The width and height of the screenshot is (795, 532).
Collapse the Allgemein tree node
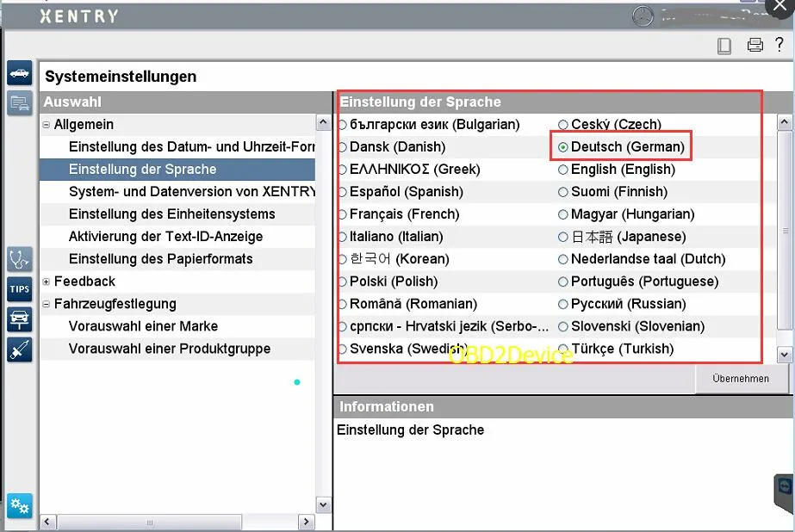47,125
